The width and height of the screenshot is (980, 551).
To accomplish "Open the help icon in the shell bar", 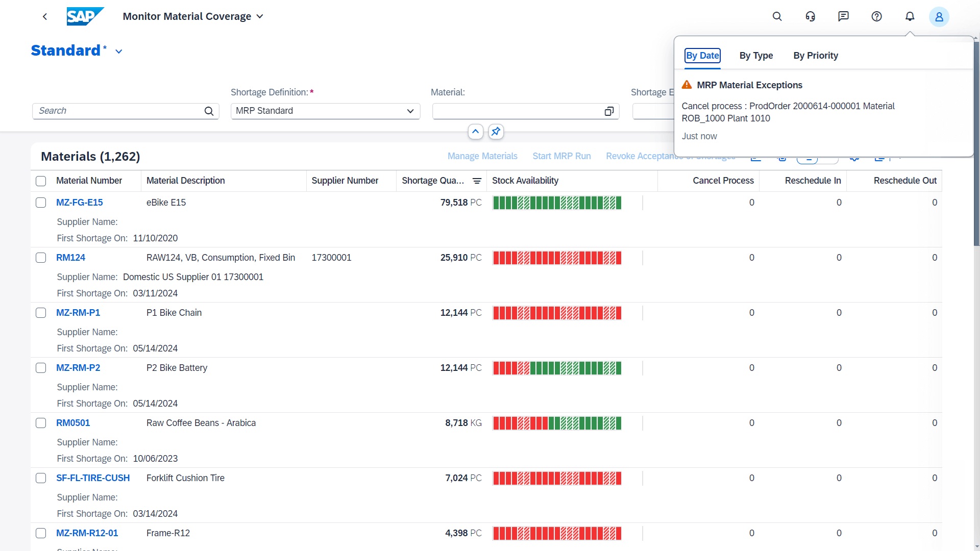I will (876, 16).
